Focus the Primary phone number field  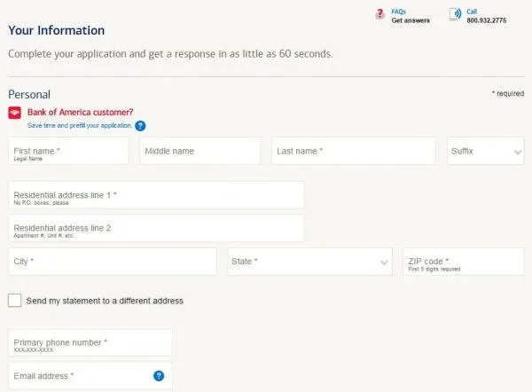point(90,342)
